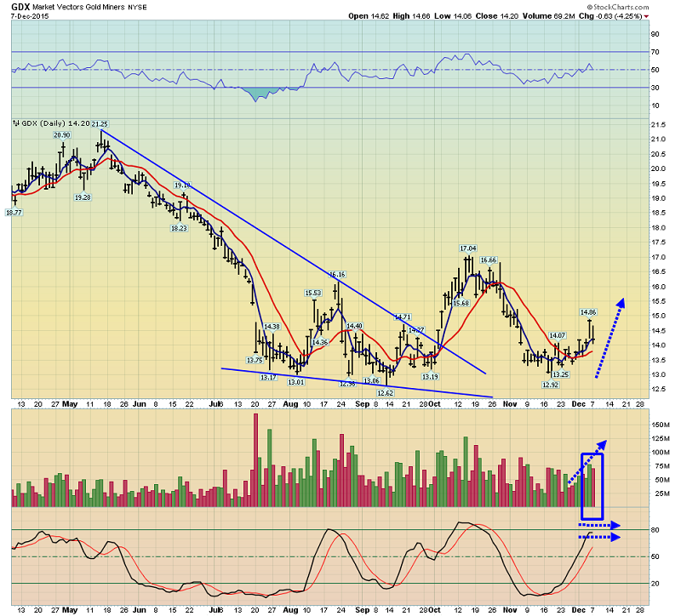Click the Low 14.08 header value

pyautogui.click(x=453, y=16)
